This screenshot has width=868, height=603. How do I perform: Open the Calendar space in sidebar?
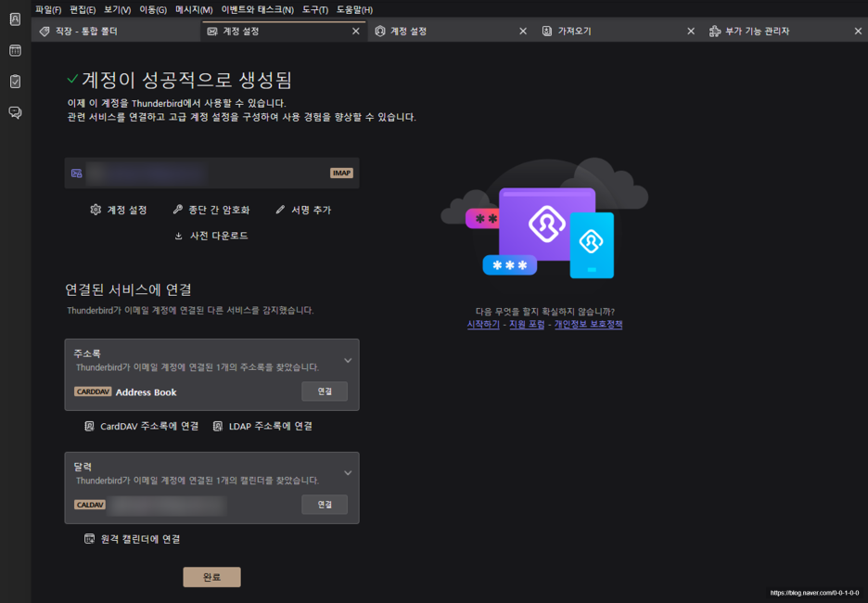click(x=15, y=50)
